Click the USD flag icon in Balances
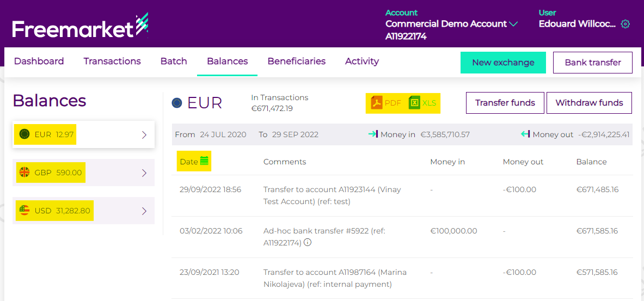 (x=24, y=211)
